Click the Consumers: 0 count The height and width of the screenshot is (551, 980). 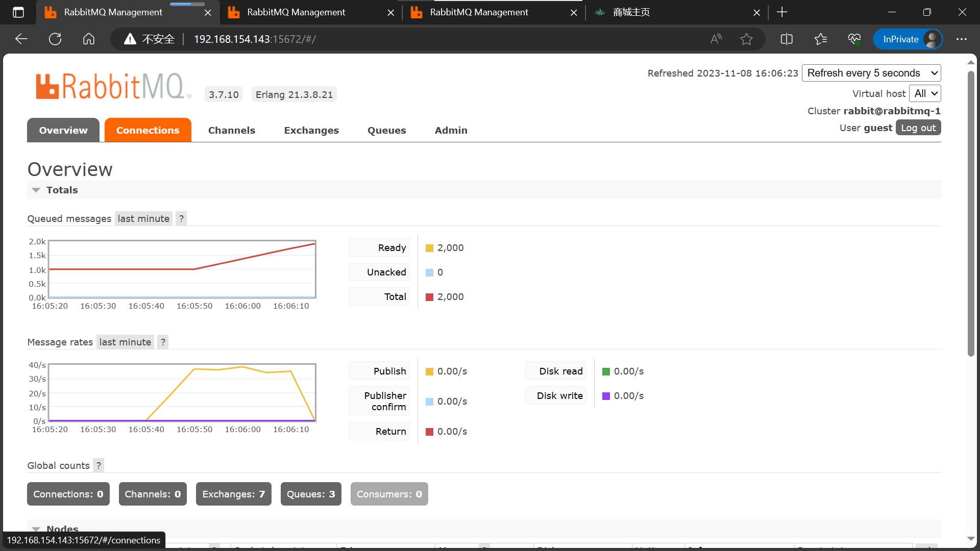click(389, 494)
